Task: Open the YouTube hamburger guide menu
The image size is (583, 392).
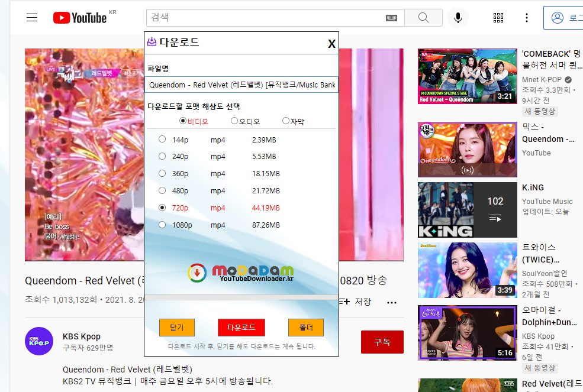Action: pos(32,18)
